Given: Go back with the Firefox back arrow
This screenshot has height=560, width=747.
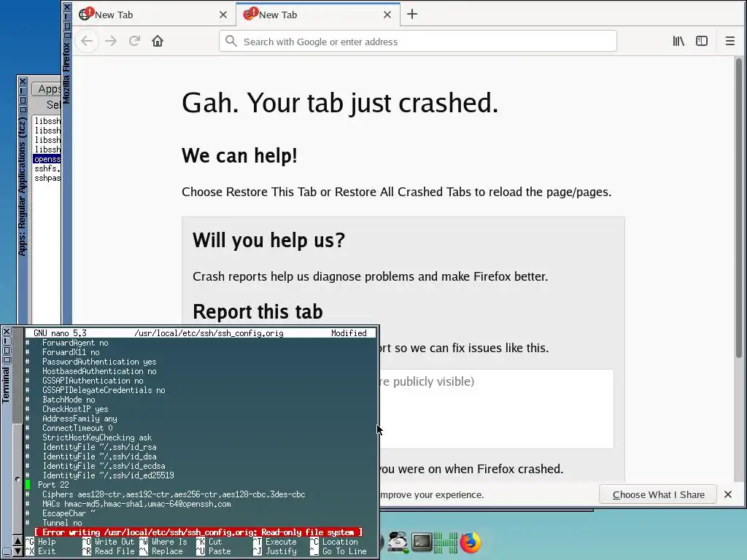Looking at the screenshot, I should click(87, 42).
